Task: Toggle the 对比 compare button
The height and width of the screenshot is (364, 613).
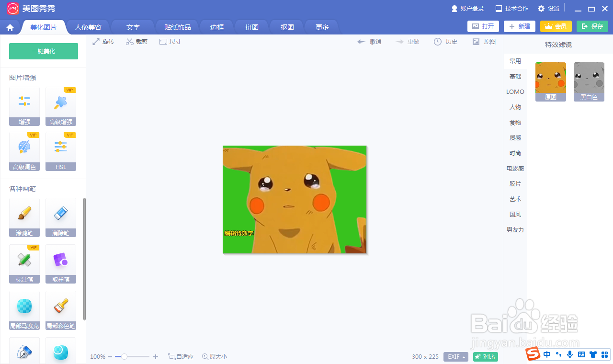Action: click(486, 357)
